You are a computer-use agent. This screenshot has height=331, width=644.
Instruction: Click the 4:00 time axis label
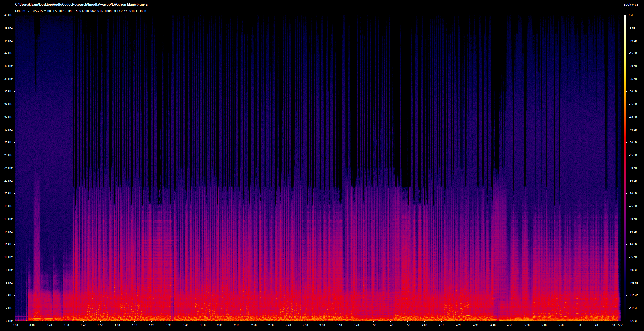(424, 325)
